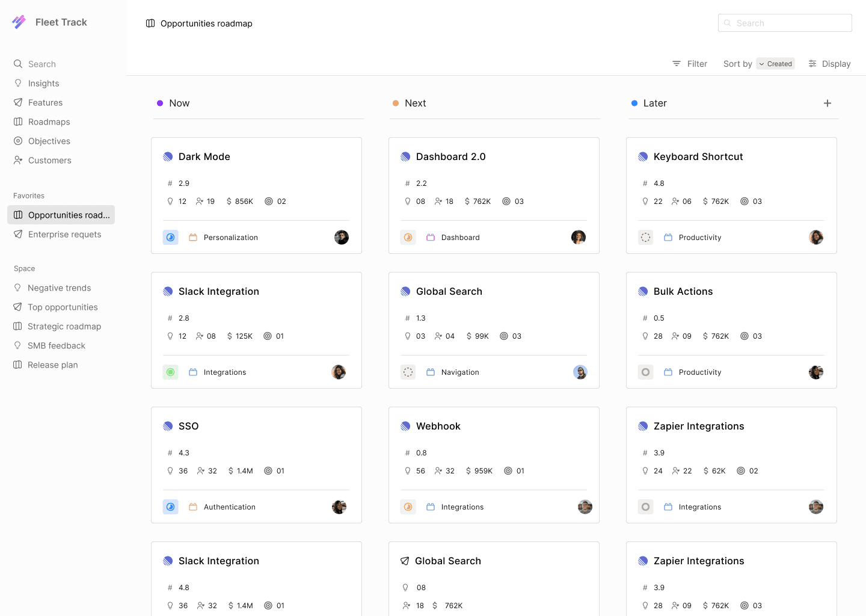866x616 pixels.
Task: Click the Navigation tag on Global Search
Action: pyautogui.click(x=453, y=372)
